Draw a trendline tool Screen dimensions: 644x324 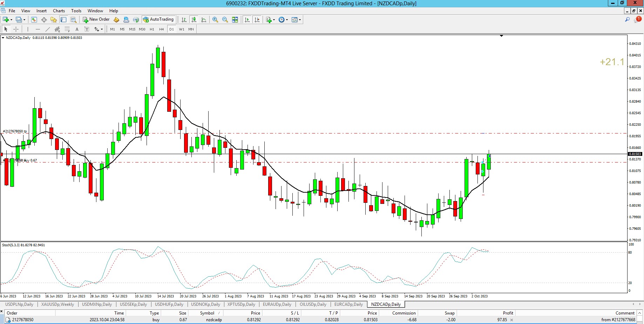47,29
